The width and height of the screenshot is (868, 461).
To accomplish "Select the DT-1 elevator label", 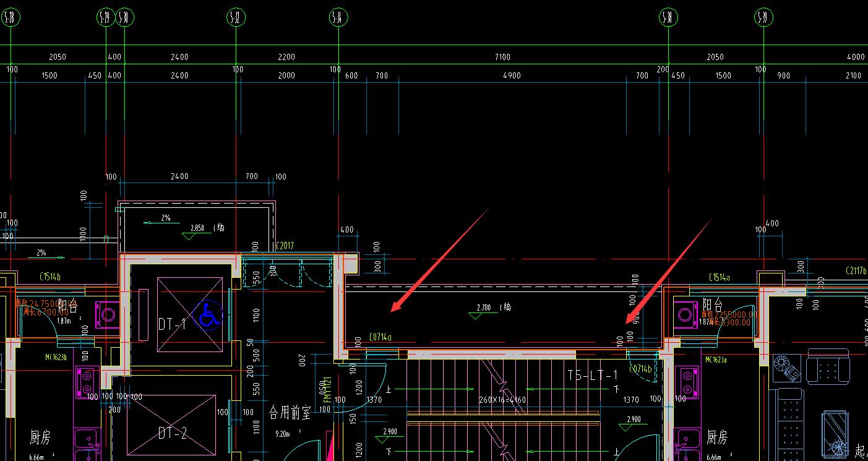I will click(172, 324).
